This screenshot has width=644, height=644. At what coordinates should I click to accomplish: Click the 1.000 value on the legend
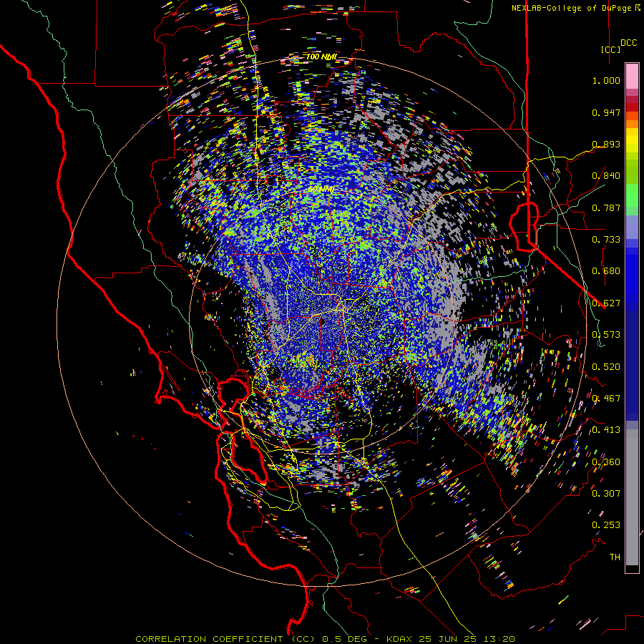pyautogui.click(x=606, y=80)
